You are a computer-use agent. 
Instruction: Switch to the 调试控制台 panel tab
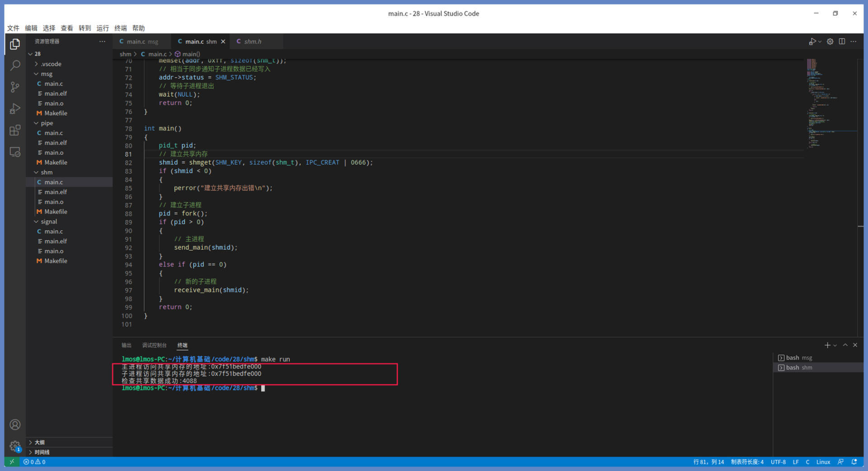(x=154, y=345)
